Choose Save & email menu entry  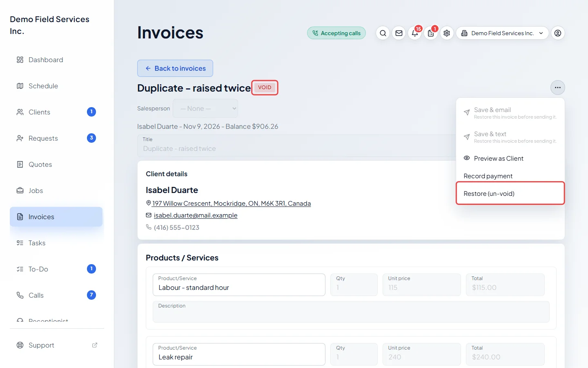click(x=510, y=113)
